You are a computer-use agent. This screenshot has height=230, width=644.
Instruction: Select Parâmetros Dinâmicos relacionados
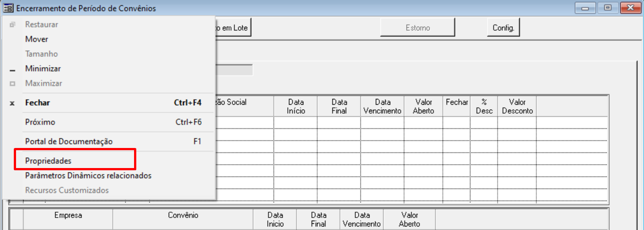(x=109, y=176)
